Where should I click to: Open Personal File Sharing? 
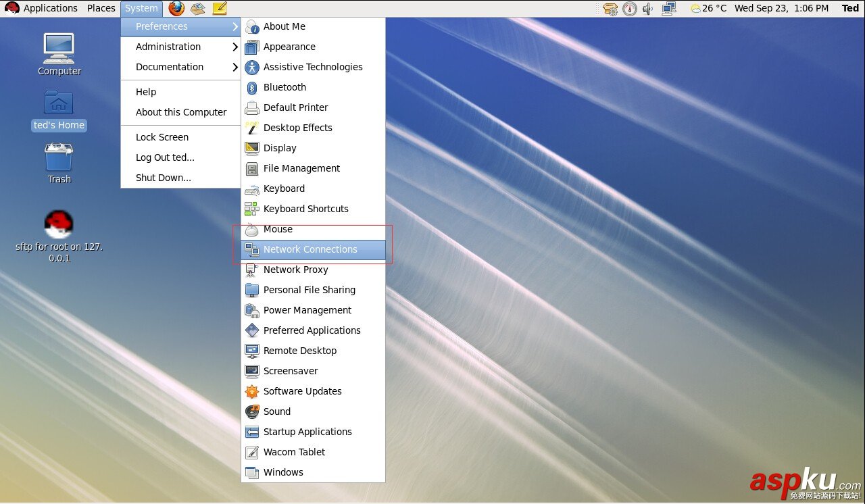313,290
